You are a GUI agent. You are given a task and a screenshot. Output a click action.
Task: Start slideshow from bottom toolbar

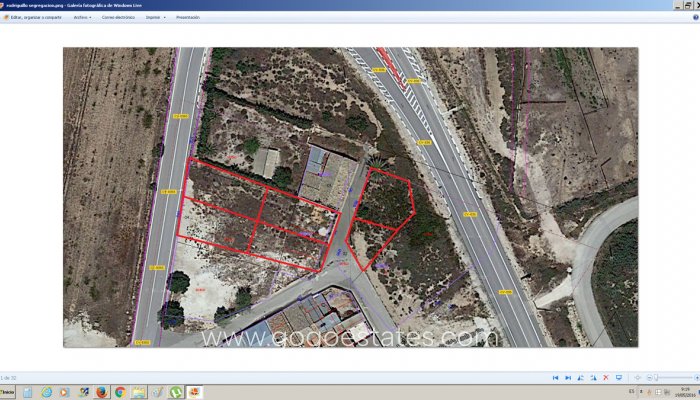[x=618, y=377]
